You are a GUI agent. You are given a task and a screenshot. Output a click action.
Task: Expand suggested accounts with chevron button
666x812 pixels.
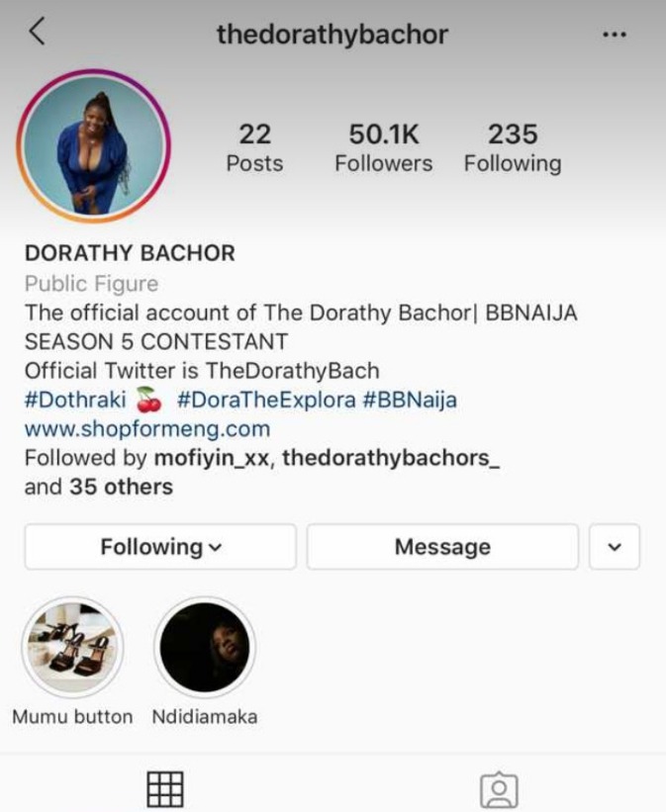(x=615, y=547)
